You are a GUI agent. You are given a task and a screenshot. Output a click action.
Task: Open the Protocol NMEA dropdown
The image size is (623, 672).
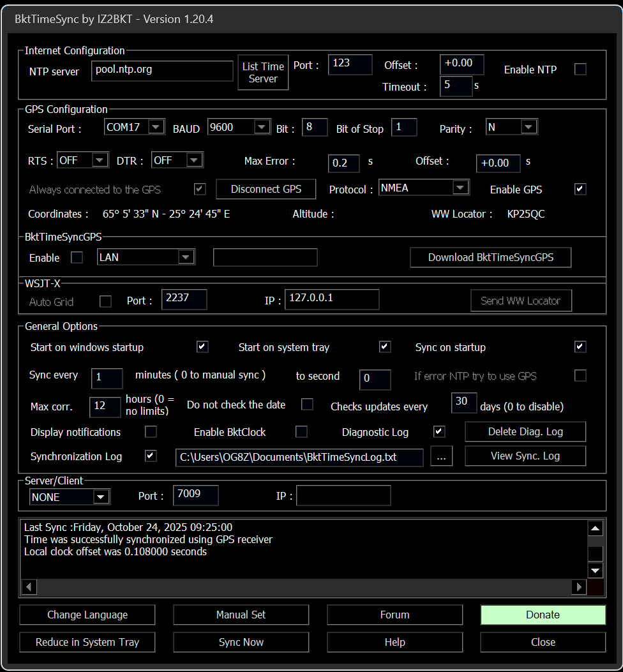coord(460,188)
